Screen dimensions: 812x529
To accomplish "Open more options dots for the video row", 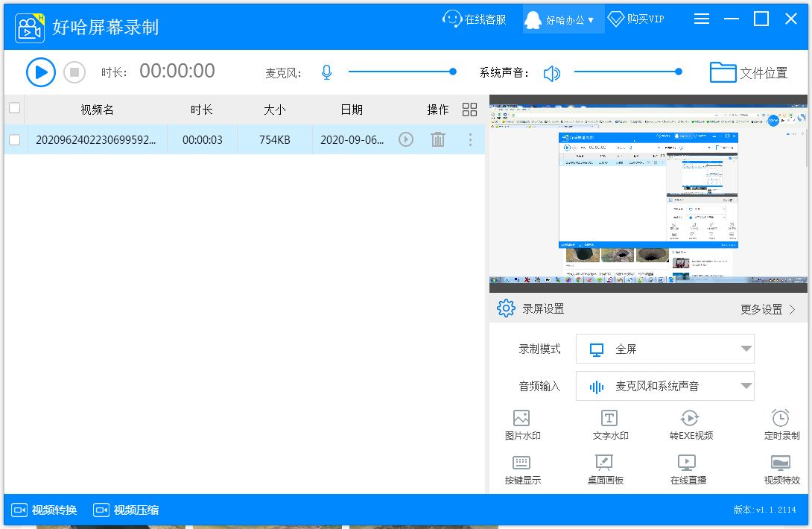I will [470, 139].
